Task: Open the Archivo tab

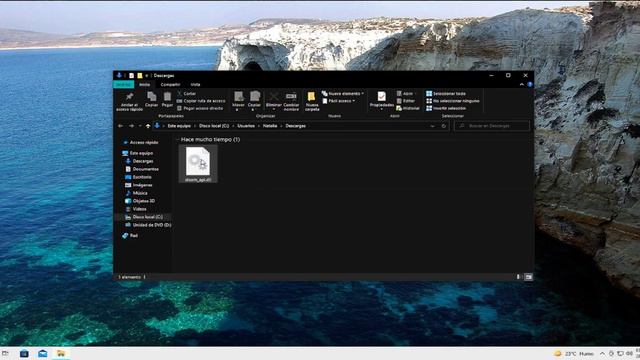Action: [124, 84]
